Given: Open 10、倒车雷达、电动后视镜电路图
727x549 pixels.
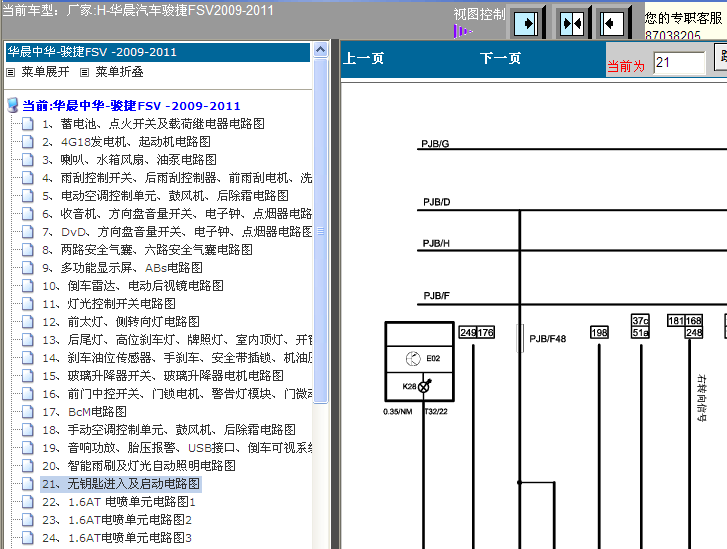Looking at the screenshot, I should 133,286.
